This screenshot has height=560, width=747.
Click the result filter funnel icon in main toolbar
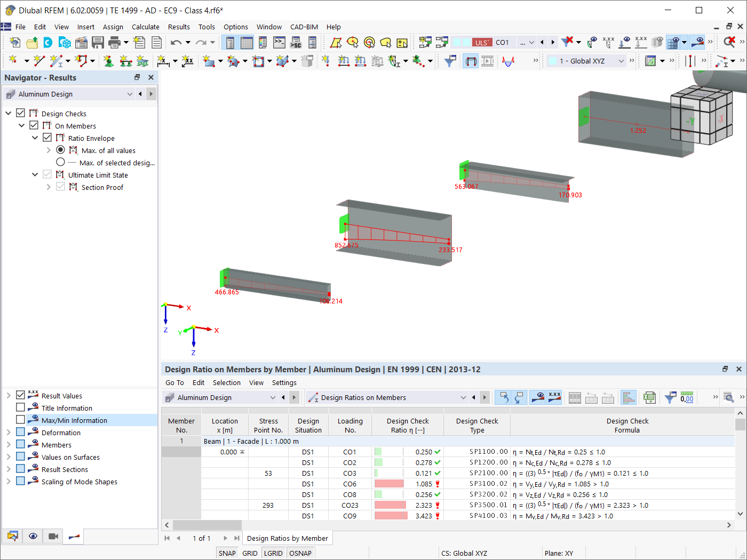(450, 61)
